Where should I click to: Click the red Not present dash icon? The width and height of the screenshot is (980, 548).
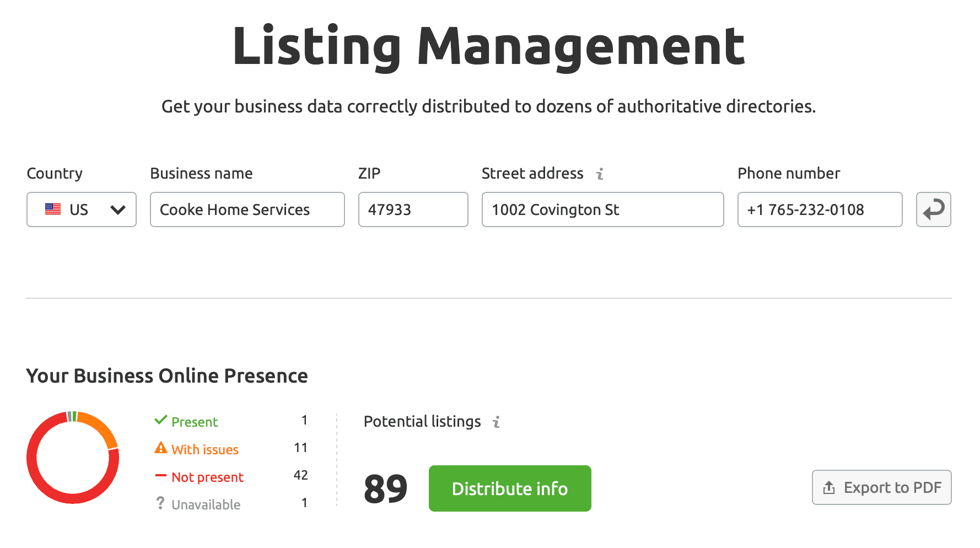(x=160, y=475)
